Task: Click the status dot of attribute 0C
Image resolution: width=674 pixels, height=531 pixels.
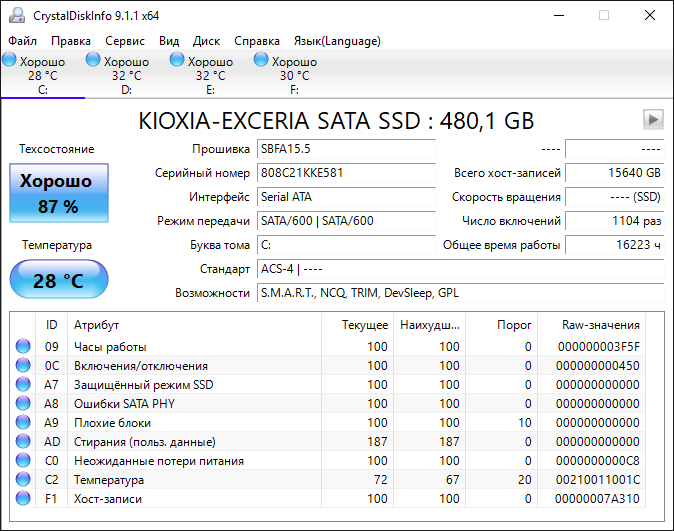Action: (x=23, y=365)
